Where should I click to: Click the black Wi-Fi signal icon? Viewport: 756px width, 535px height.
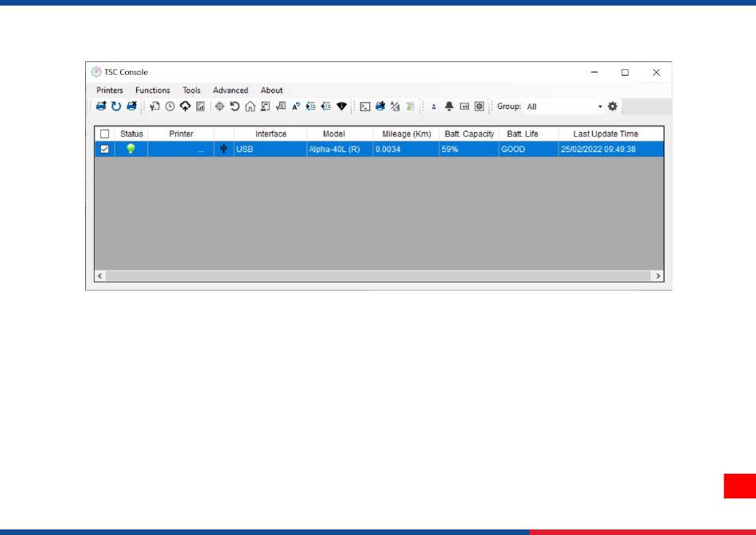click(x=342, y=106)
